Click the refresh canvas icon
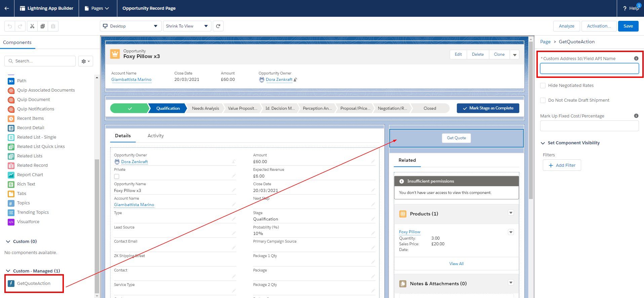This screenshot has height=298, width=644. click(218, 26)
